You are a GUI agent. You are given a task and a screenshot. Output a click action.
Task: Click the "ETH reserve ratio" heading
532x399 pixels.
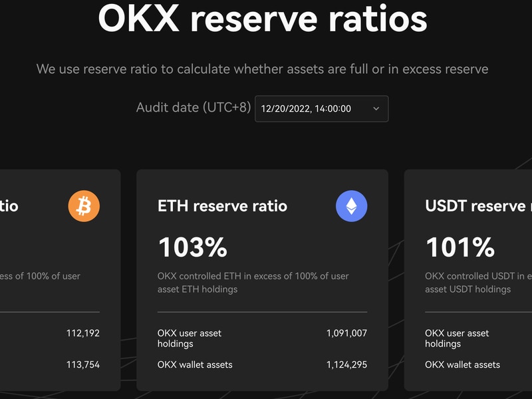222,205
